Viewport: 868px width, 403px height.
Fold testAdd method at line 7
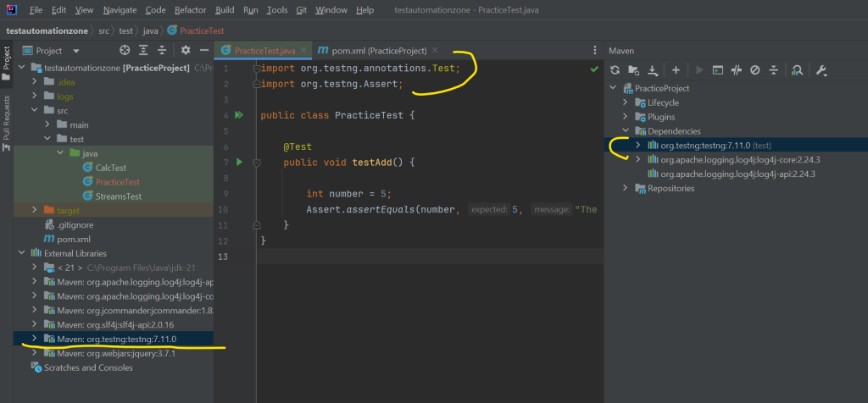(256, 163)
